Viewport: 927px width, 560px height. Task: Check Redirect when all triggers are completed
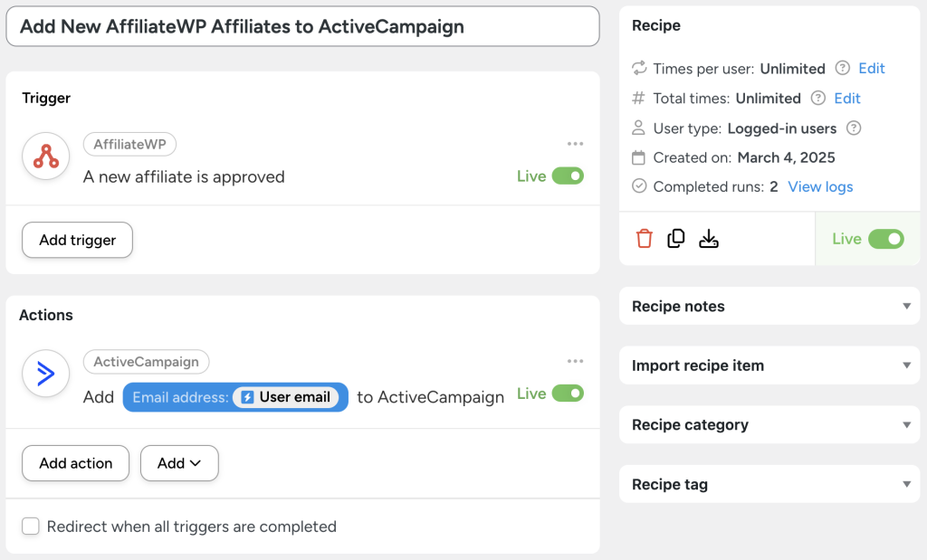[31, 526]
